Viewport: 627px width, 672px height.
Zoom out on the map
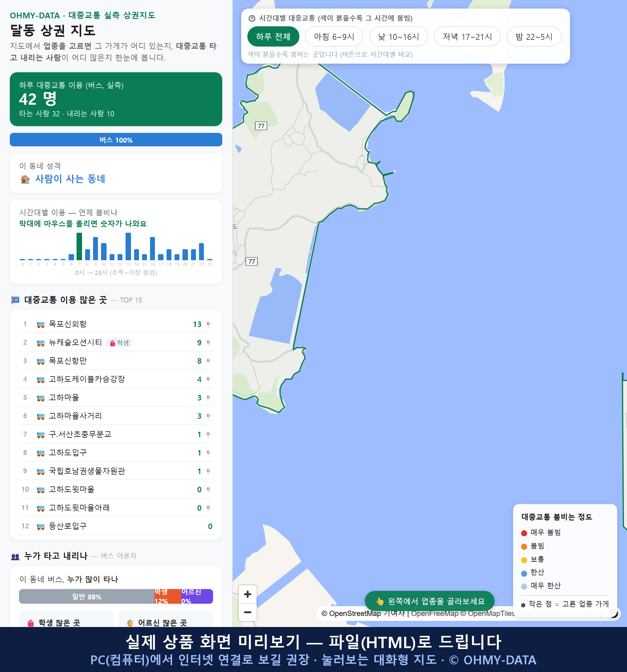pos(247,612)
